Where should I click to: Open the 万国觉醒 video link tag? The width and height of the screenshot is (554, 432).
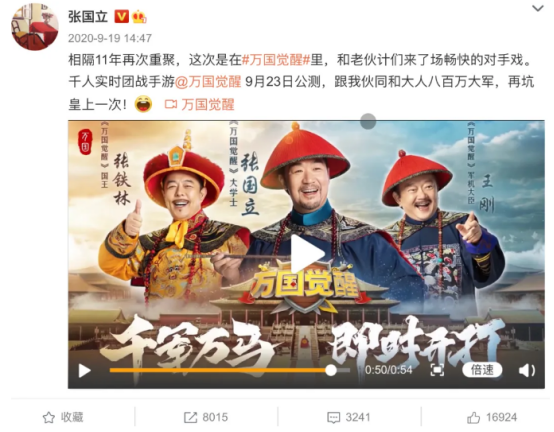click(200, 105)
